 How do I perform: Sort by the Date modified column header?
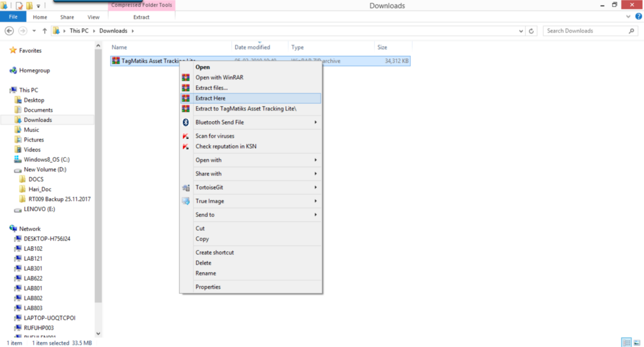pyautogui.click(x=252, y=47)
